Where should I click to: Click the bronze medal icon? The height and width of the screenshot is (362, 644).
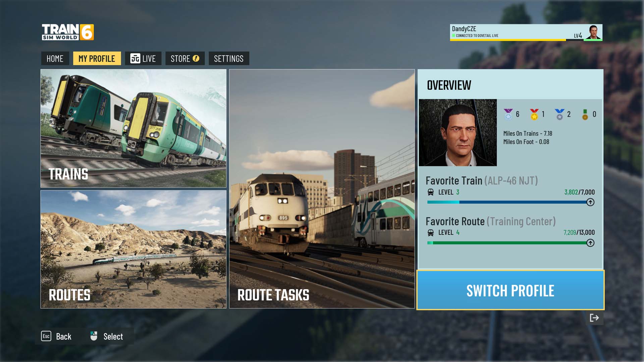pyautogui.click(x=585, y=114)
